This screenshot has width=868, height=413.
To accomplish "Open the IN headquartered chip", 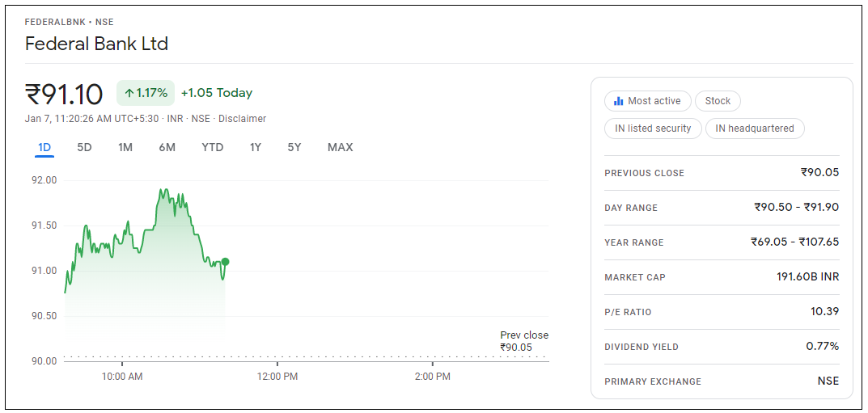I will 755,129.
